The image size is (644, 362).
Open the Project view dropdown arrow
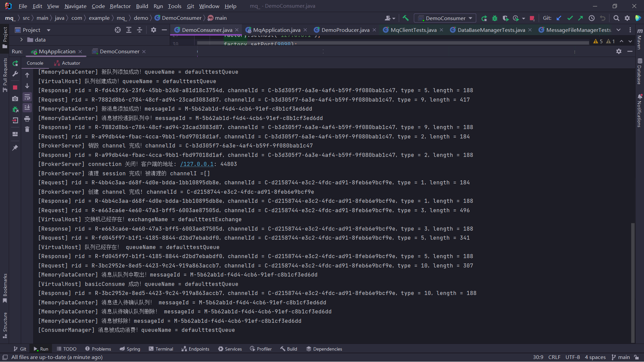click(x=49, y=30)
